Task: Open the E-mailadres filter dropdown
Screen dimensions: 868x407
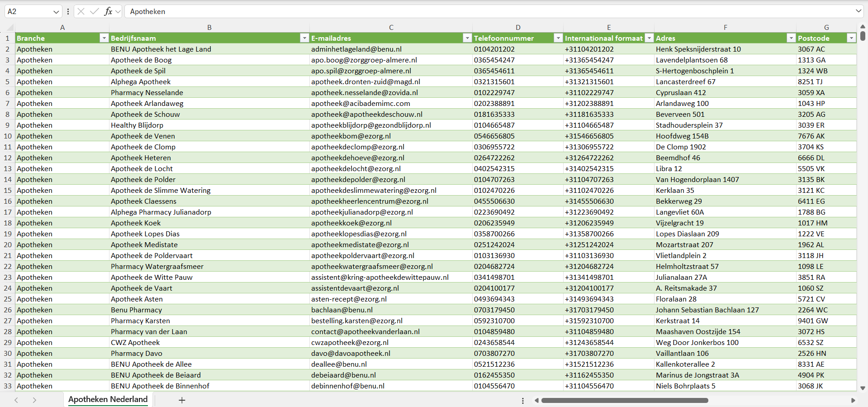Action: (467, 38)
